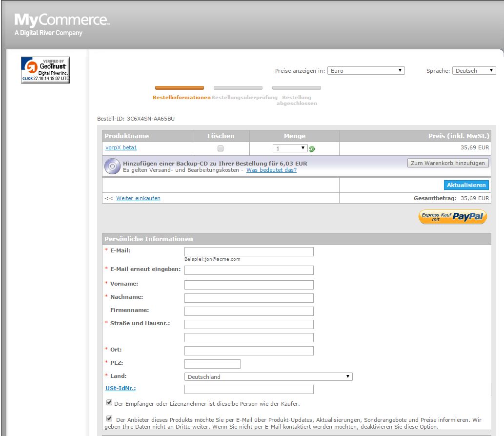Open the Menge quantity dropdown

(x=290, y=148)
